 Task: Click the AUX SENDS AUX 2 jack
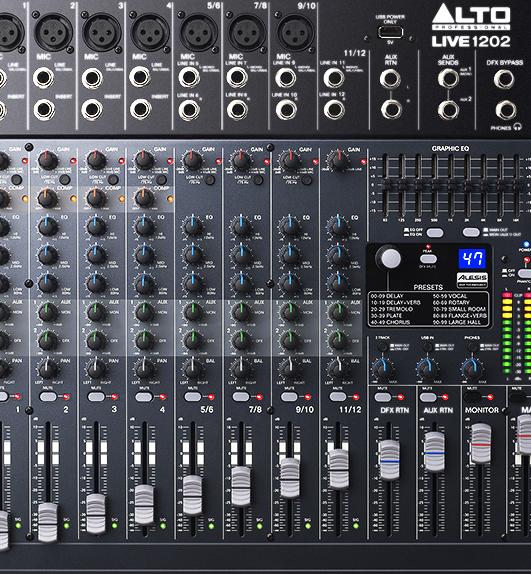(x=448, y=109)
